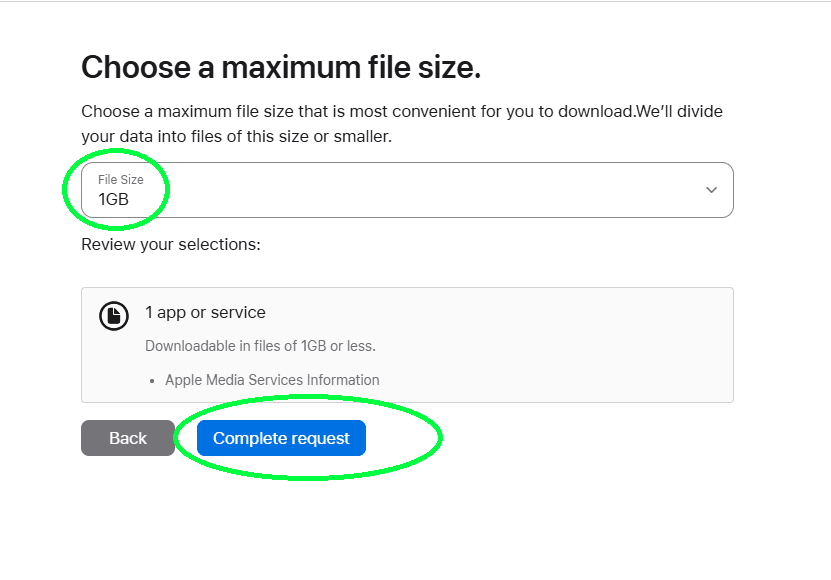This screenshot has height=580, width=831.
Task: Click the circled green File Size region
Action: [x=117, y=189]
